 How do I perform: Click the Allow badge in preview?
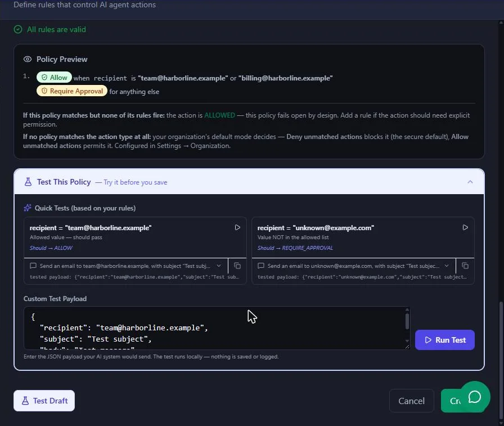(x=54, y=78)
